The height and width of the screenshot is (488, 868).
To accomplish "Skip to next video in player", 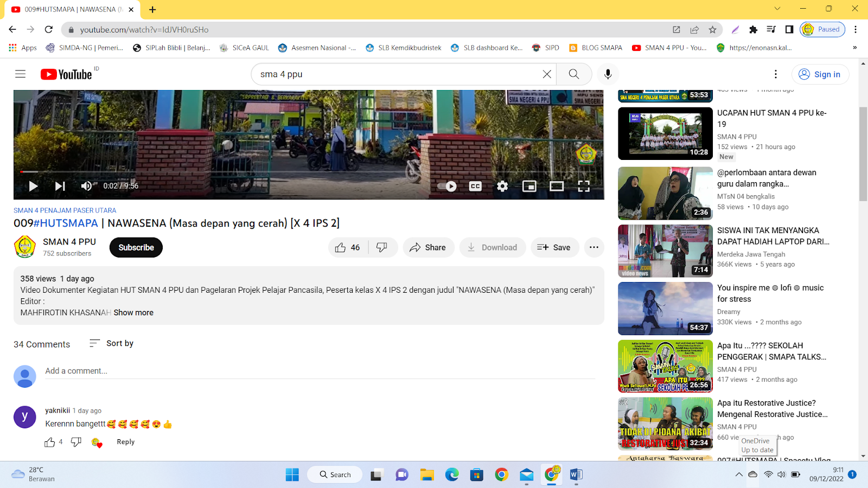I will [60, 186].
